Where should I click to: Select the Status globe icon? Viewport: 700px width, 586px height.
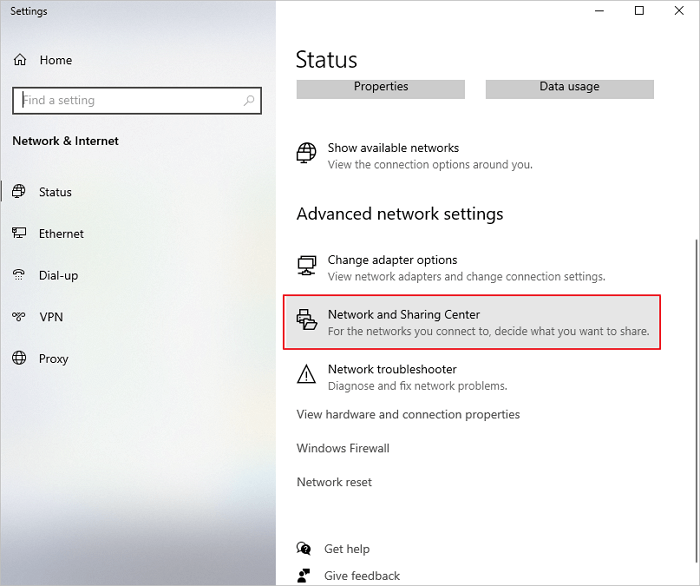coord(19,192)
